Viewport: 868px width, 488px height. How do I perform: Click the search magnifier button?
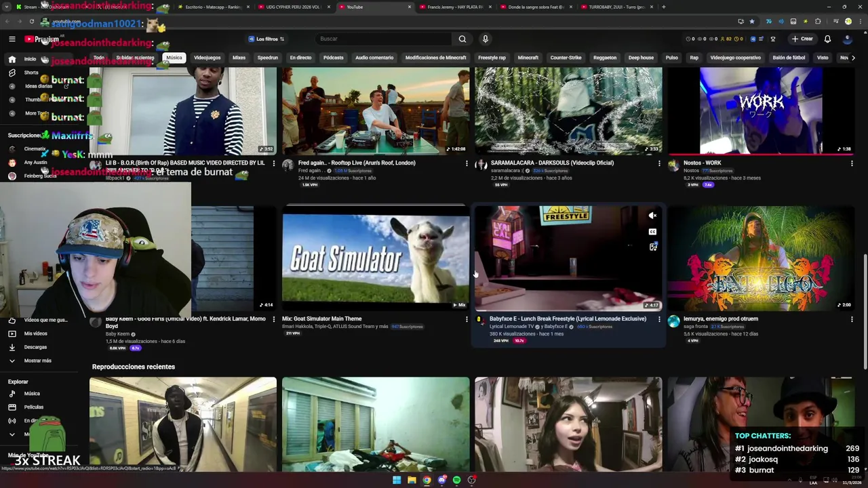coord(462,39)
